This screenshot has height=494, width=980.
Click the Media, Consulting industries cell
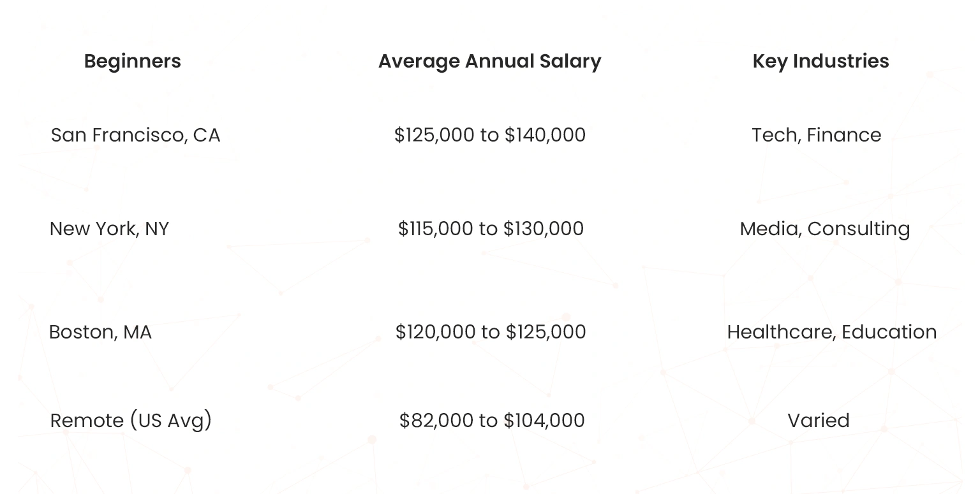[824, 229]
